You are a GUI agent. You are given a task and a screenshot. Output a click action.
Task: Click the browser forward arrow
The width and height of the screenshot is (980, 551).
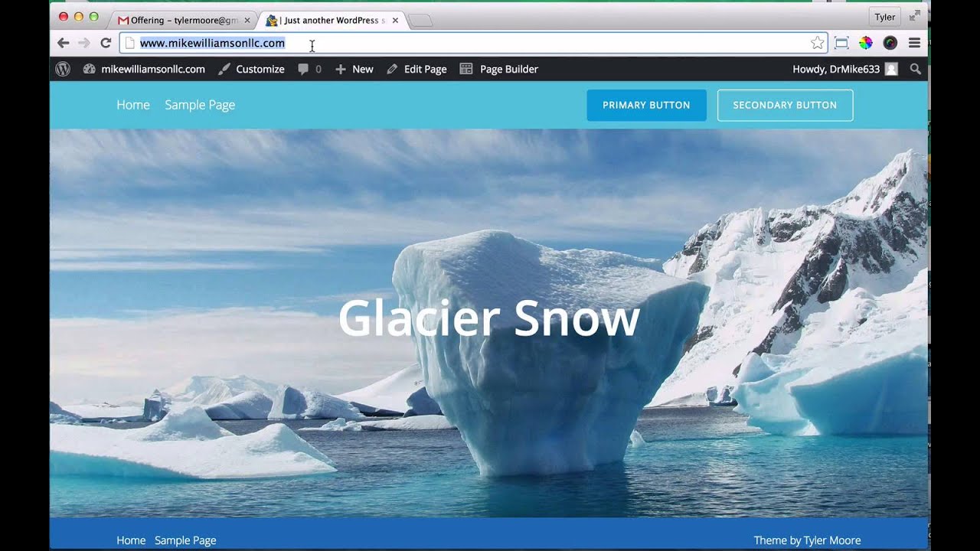coord(84,44)
